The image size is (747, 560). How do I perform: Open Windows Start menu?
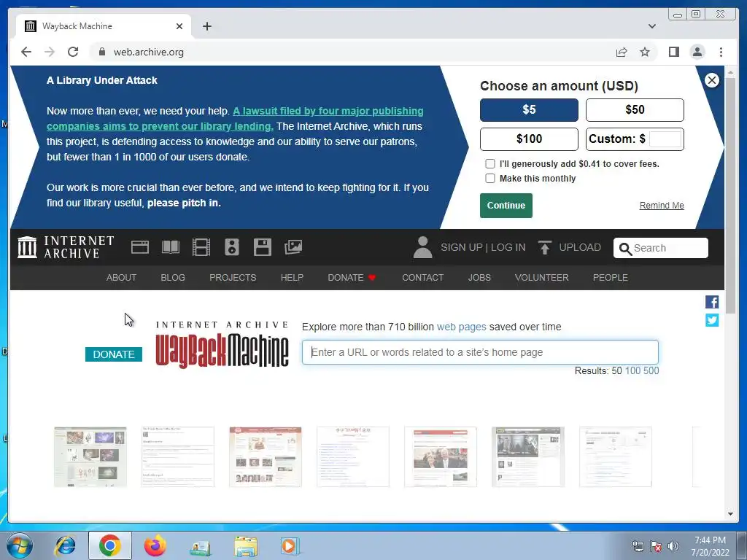[x=20, y=545]
